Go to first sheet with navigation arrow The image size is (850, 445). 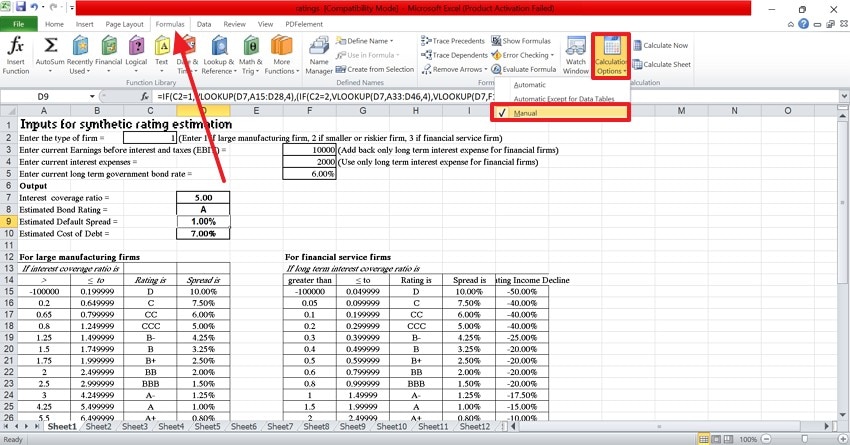pyautogui.click(x=7, y=427)
